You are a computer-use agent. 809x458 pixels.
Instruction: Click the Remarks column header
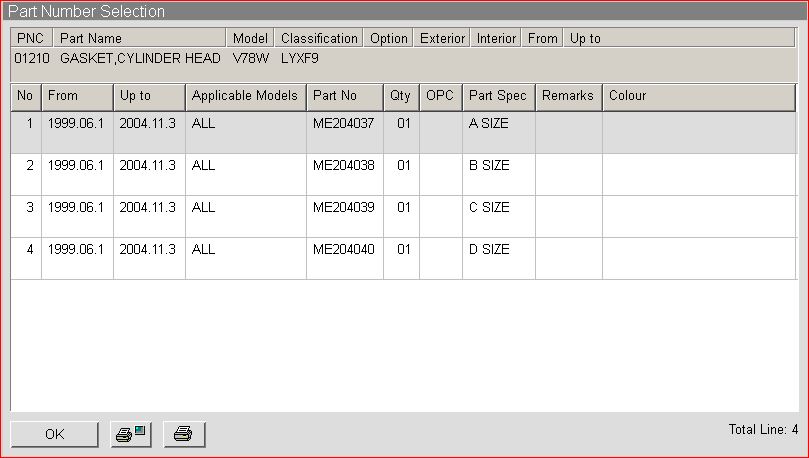click(x=568, y=96)
